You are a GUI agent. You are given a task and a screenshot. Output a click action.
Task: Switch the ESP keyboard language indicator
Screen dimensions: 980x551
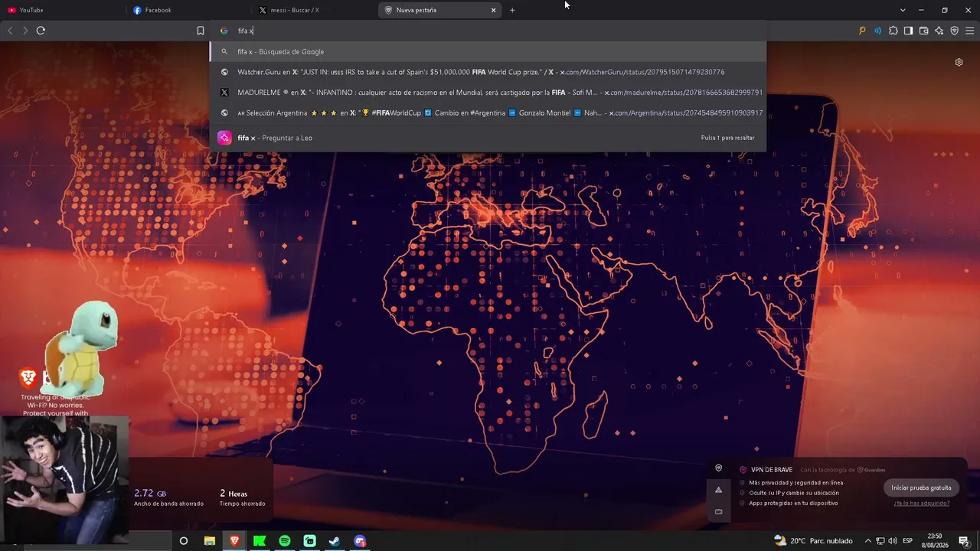pos(908,541)
